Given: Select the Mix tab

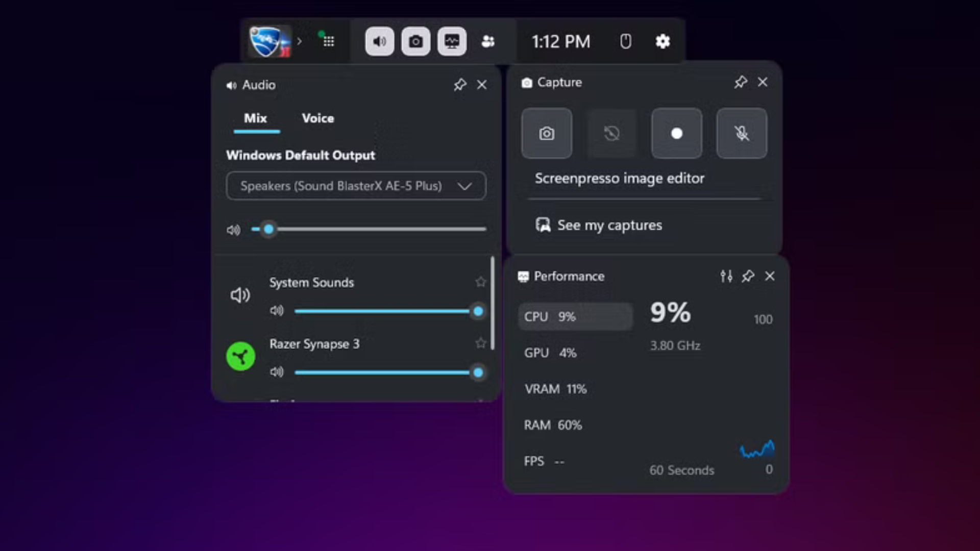Looking at the screenshot, I should (256, 118).
